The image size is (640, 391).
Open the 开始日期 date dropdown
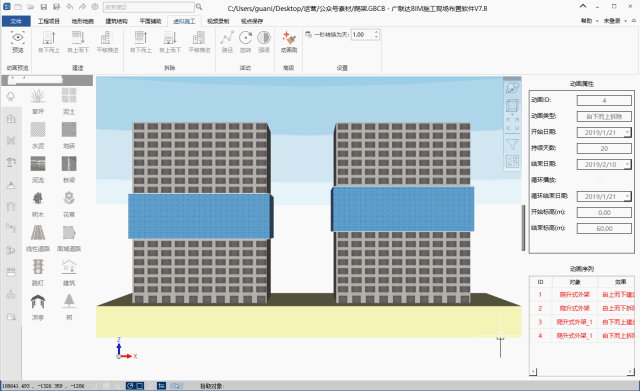627,132
